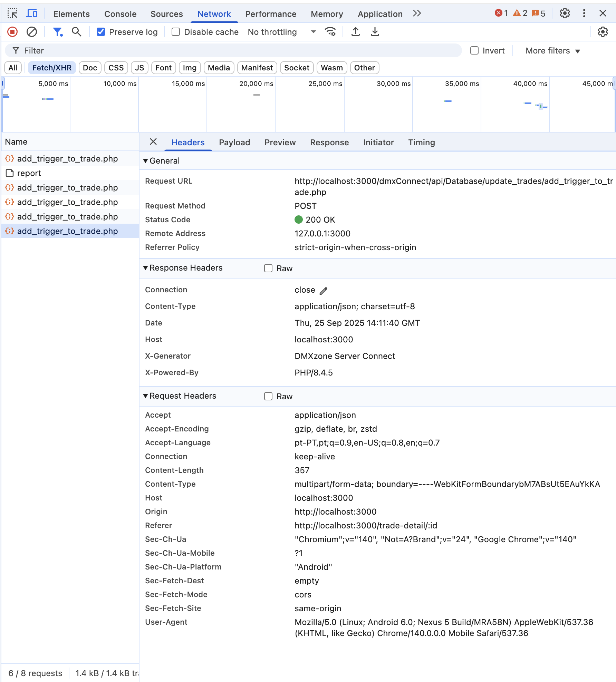Screen dimensions: 616x682
Task: Toggle the device toolbar icon
Action: pos(32,14)
